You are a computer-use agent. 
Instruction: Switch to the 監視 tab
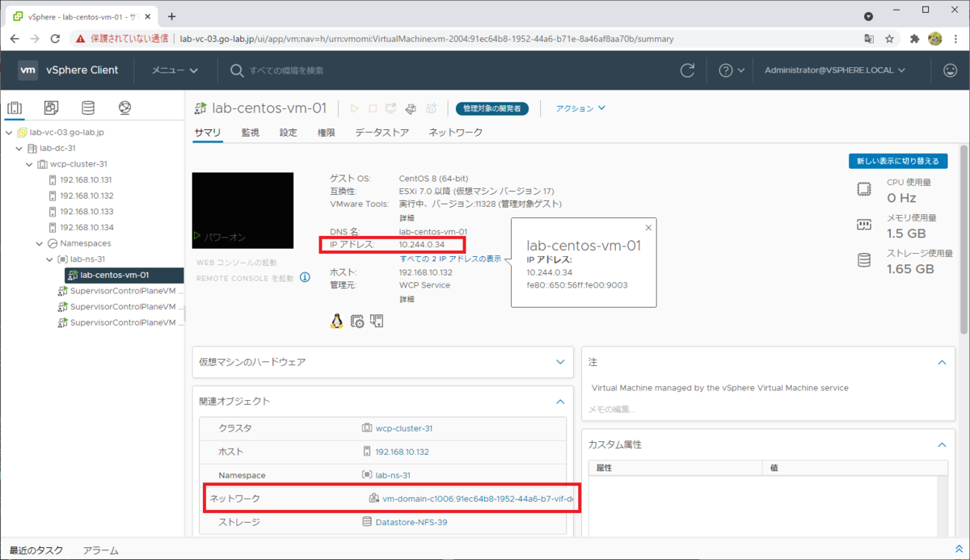251,133
